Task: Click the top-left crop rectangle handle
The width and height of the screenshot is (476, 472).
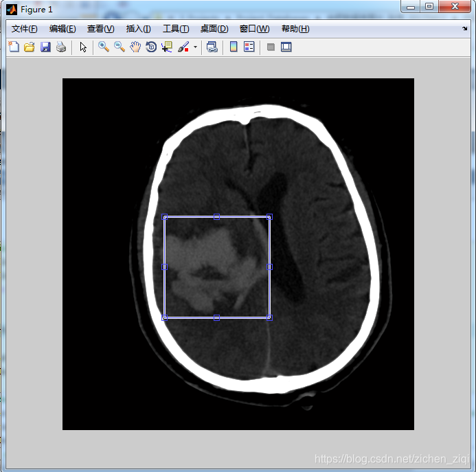Action: point(165,217)
